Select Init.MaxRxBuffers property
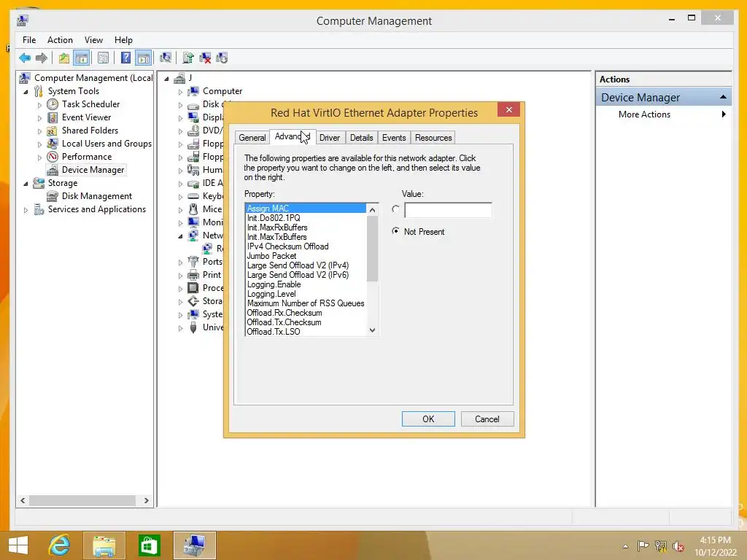The image size is (747, 560). (277, 227)
